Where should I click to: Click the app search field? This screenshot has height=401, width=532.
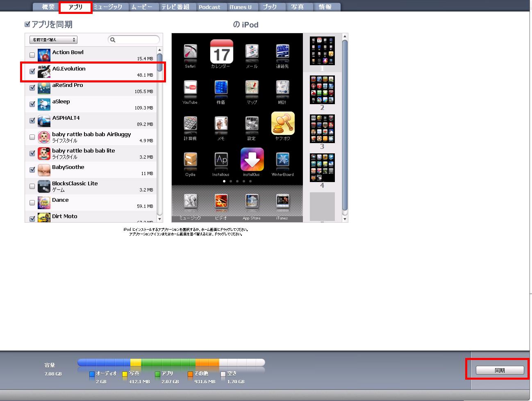coord(134,40)
